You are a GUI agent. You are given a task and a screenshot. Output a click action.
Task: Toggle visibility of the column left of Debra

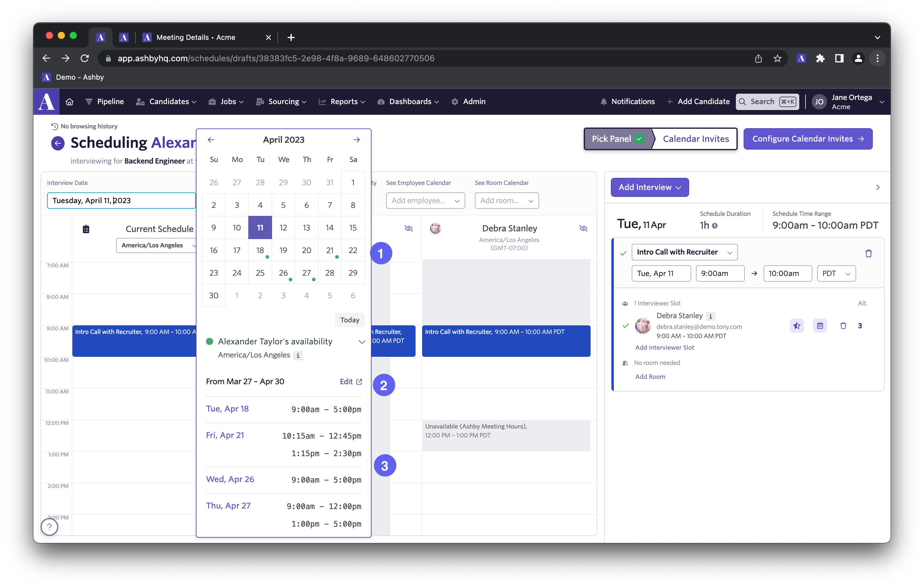408,228
